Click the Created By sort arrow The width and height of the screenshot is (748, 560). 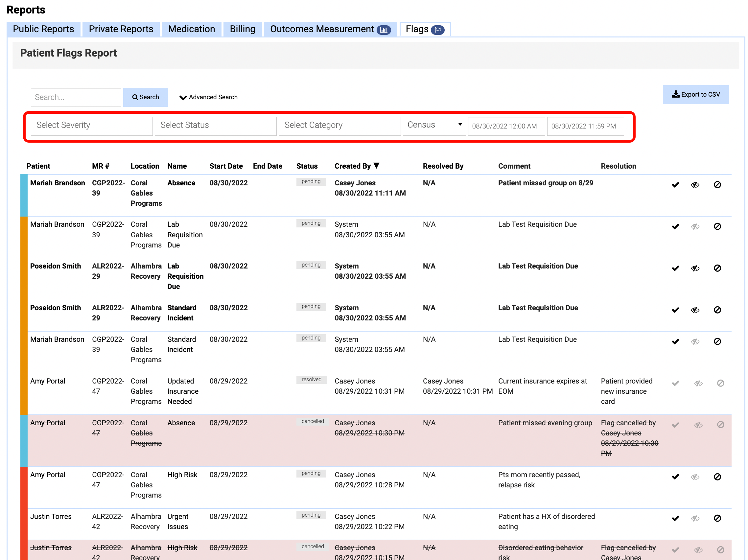pos(376,165)
